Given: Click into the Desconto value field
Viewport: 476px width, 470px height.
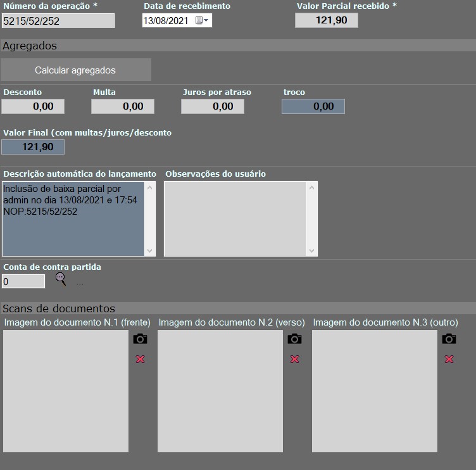Looking at the screenshot, I should 33,106.
